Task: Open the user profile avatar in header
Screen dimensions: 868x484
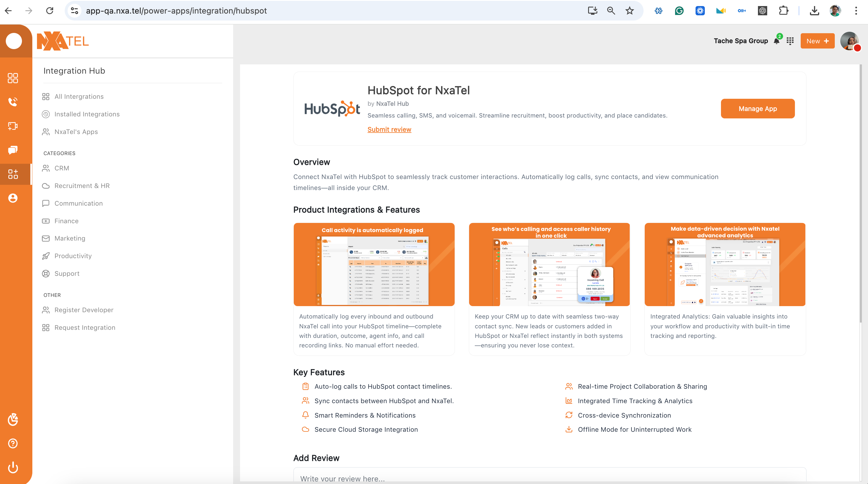Action: (x=850, y=41)
